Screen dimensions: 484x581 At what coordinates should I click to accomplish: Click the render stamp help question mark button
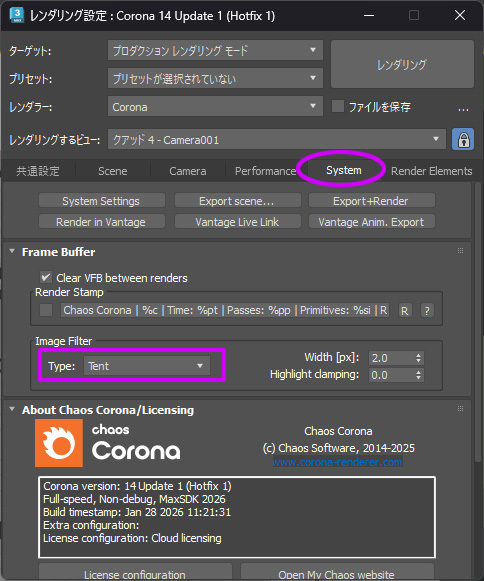(427, 310)
